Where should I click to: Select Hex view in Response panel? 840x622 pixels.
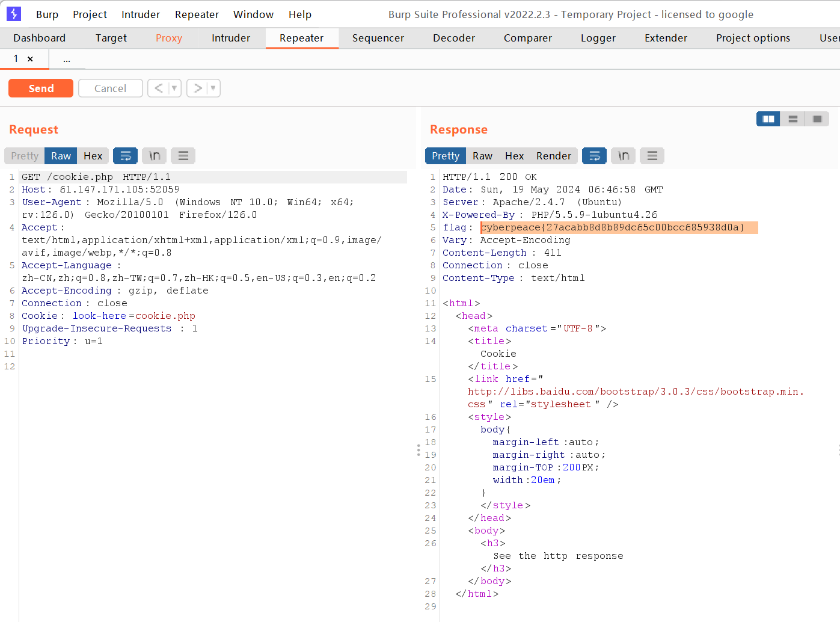pyautogui.click(x=515, y=156)
